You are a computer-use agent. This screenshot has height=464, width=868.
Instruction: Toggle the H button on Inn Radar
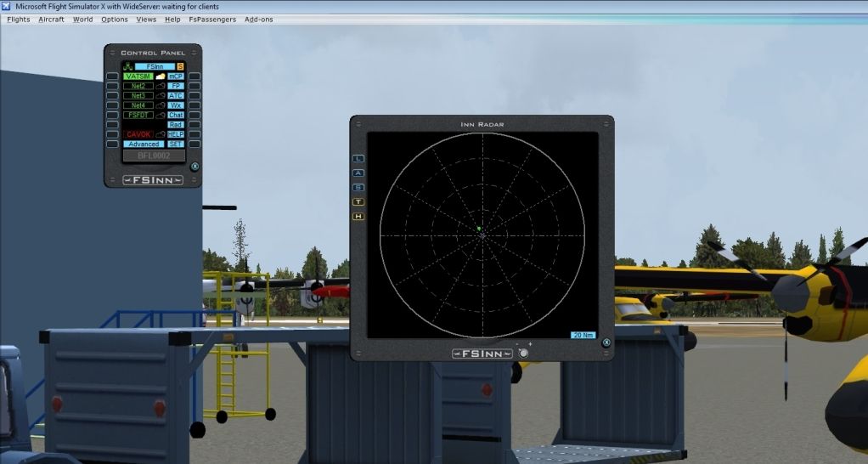[x=358, y=216]
